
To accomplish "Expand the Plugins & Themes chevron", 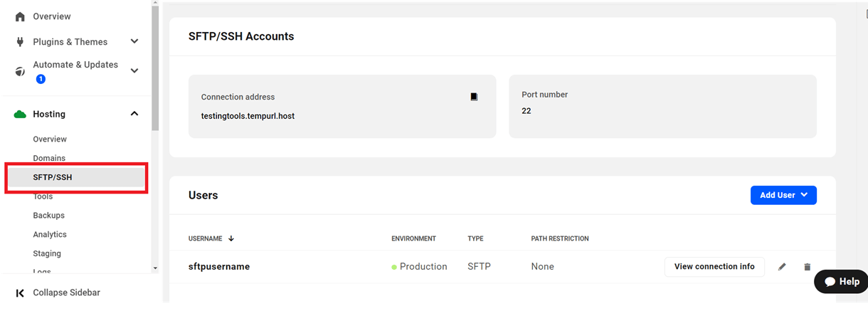I will (134, 42).
